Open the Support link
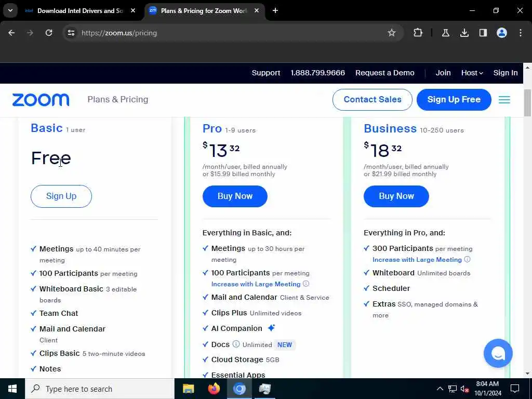 tap(266, 73)
